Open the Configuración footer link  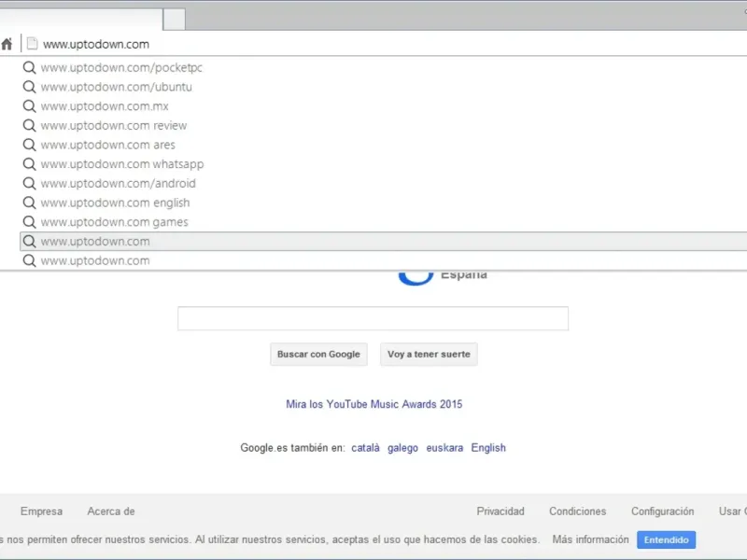pos(662,511)
